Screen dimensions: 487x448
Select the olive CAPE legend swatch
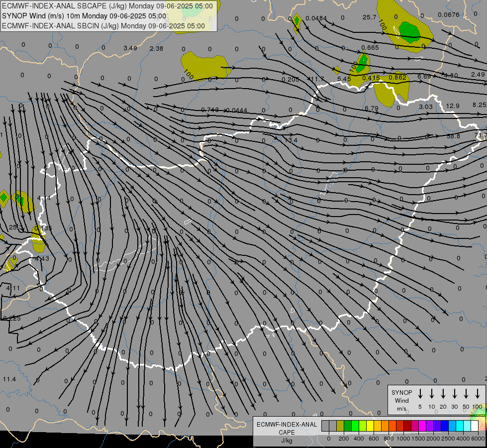point(340,426)
